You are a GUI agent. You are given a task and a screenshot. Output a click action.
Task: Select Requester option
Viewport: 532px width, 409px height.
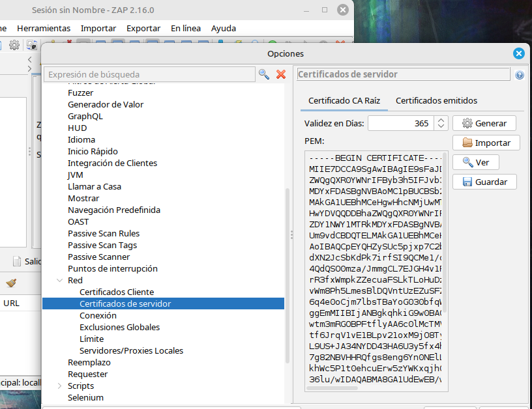coord(87,374)
